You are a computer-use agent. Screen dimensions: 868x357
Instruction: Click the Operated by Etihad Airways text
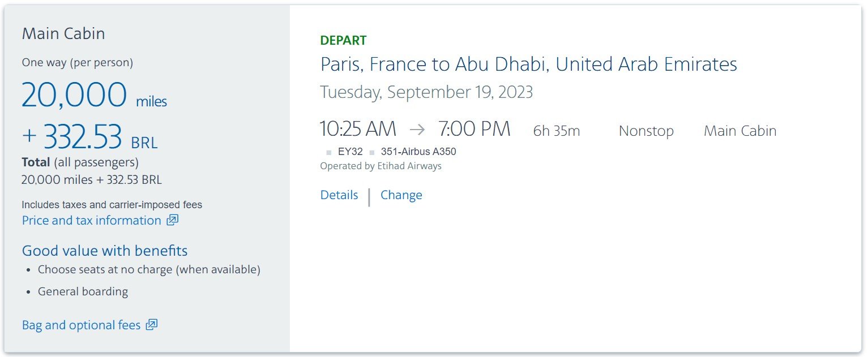[380, 166]
